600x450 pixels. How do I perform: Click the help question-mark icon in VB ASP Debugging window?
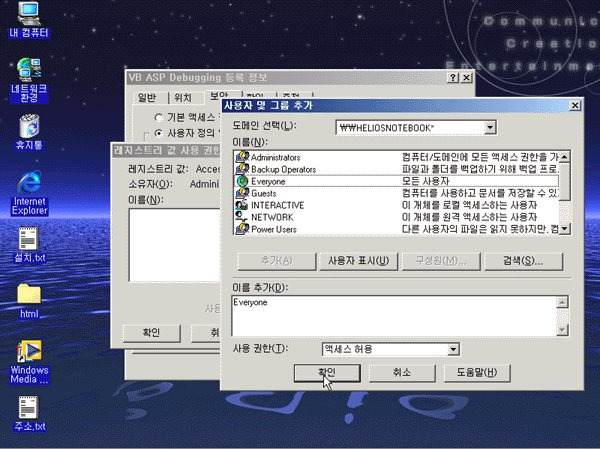point(453,78)
